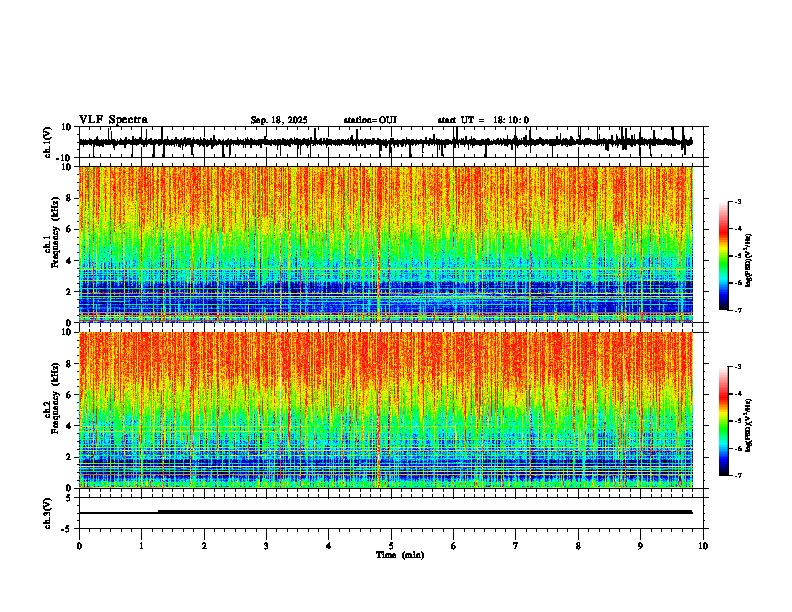The image size is (792, 612).
Task: Click the ch.3 voltage trace panel
Action: [x=393, y=513]
